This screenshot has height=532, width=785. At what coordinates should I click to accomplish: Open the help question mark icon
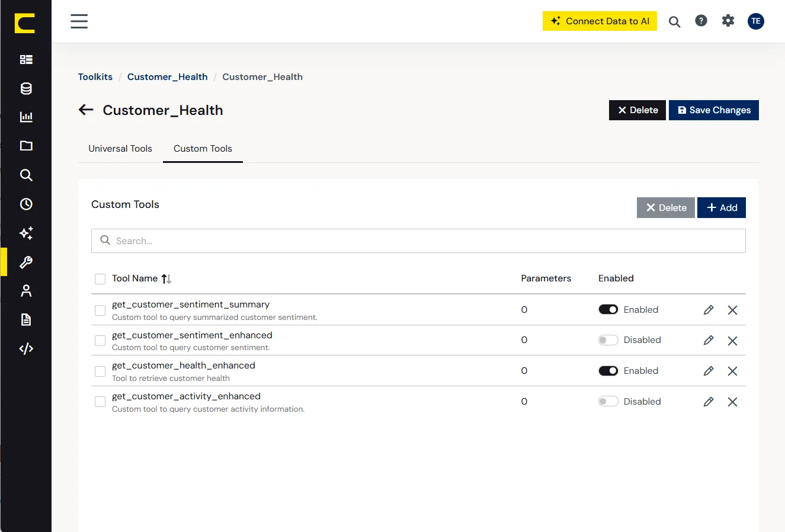coord(701,21)
